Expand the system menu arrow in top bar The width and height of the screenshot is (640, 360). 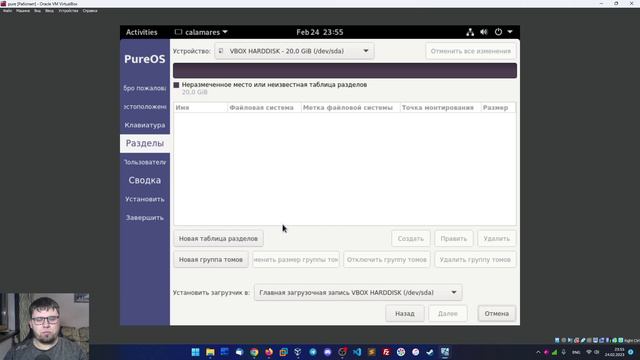tap(510, 32)
